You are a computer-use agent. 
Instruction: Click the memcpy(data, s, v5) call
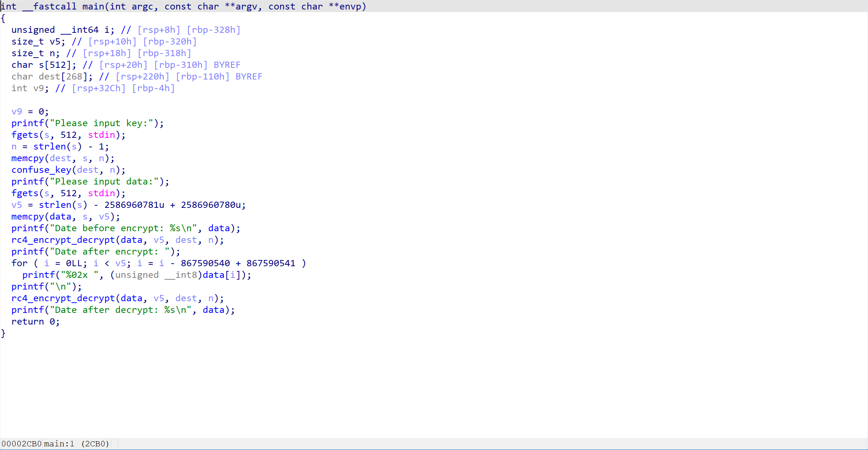pos(66,217)
